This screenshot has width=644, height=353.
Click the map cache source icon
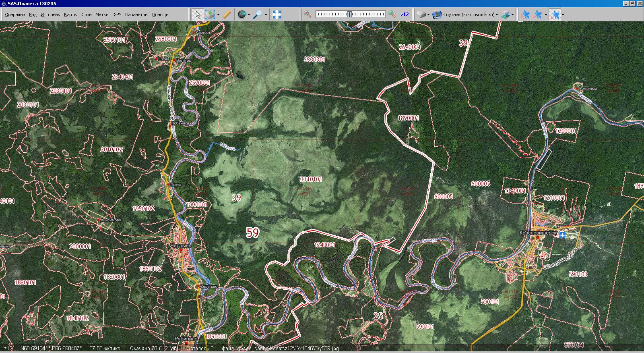(421, 15)
